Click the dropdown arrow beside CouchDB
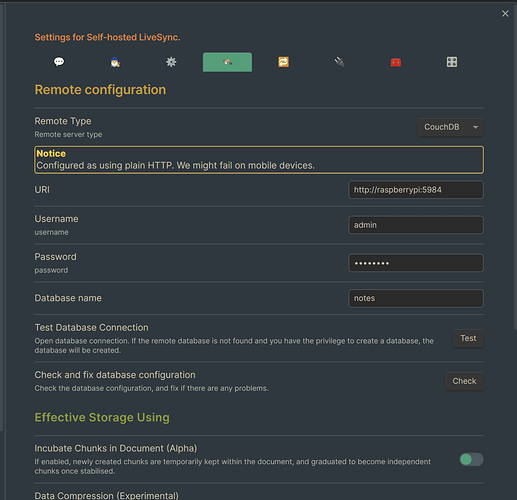This screenshot has width=517, height=500. (x=476, y=127)
